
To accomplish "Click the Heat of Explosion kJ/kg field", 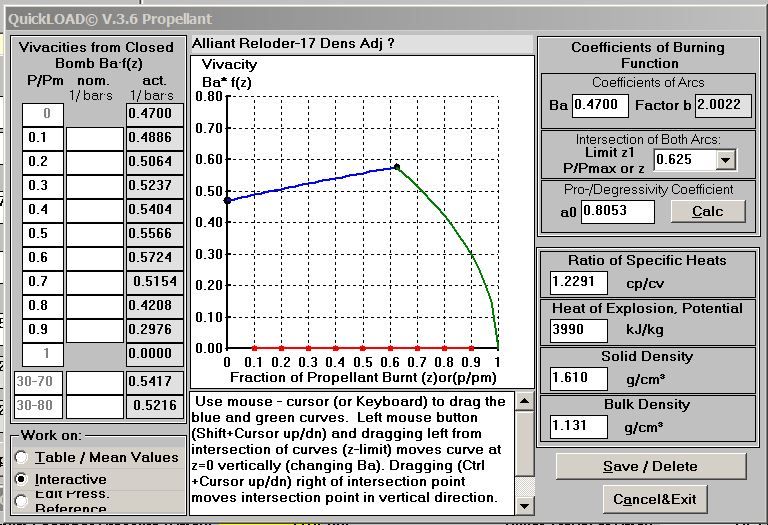I will point(578,331).
